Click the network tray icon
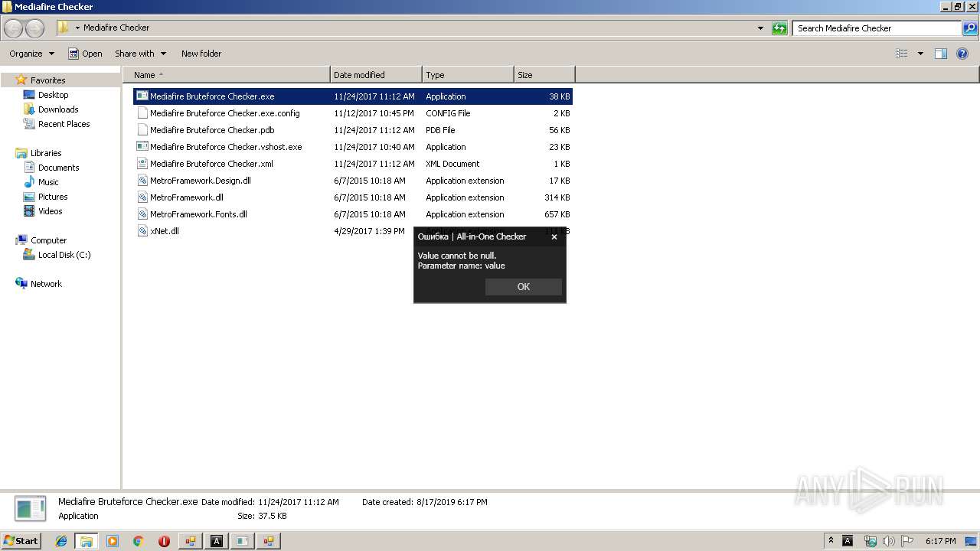 (x=870, y=541)
